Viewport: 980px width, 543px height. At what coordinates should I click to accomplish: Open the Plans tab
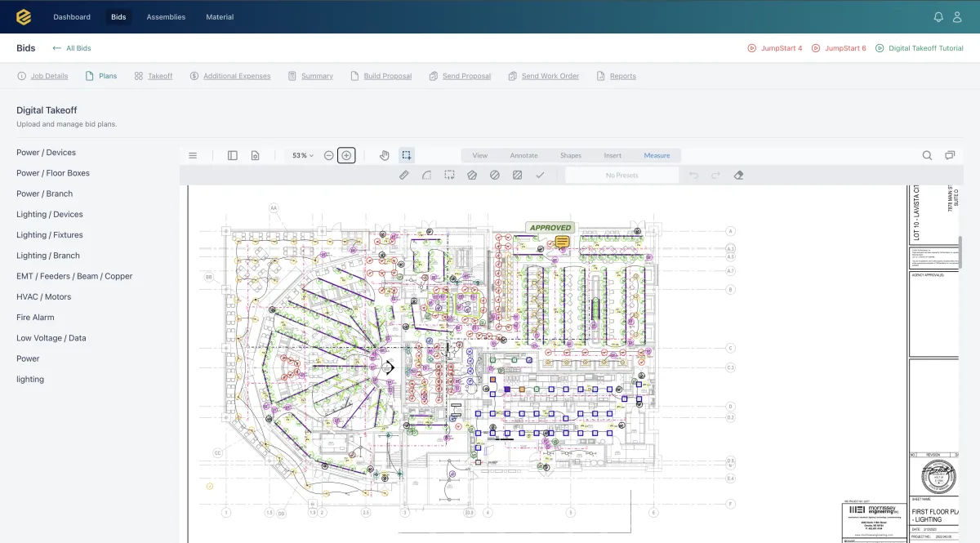tap(101, 76)
